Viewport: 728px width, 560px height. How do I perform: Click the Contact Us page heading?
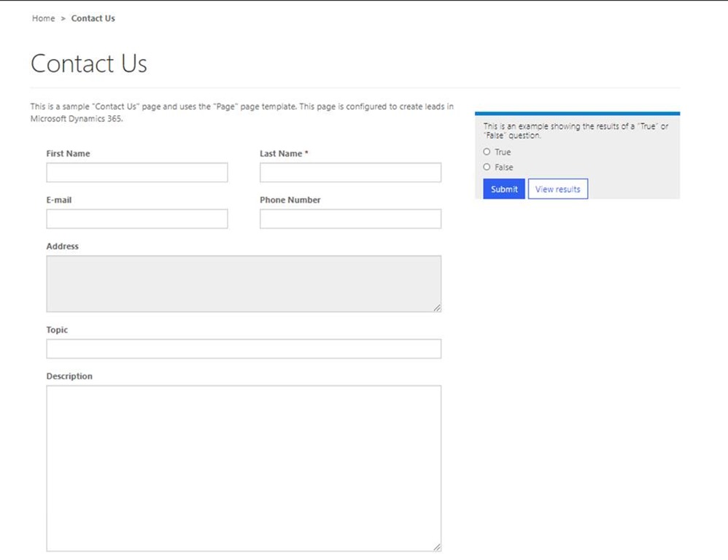(x=89, y=64)
